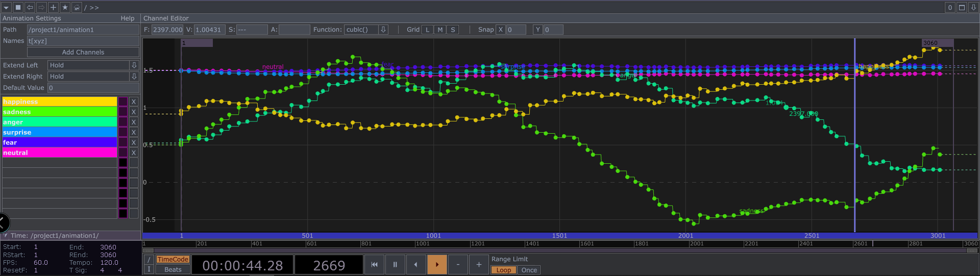Open the Help menu
Screen dimensions: 980x276
[128, 18]
